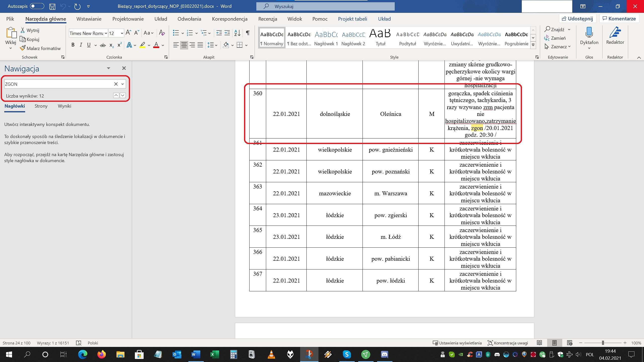Click the Sort icon
The height and width of the screenshot is (362, 644).
click(x=237, y=33)
